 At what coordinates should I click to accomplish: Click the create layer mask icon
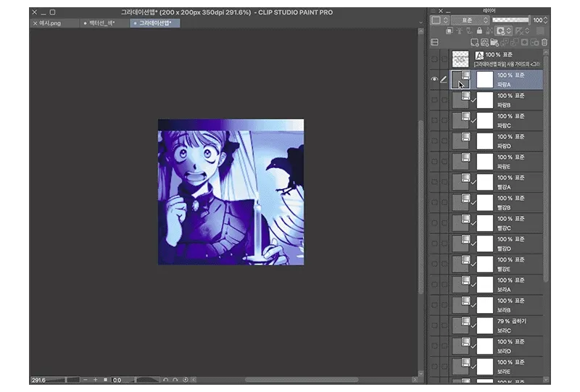pyautogui.click(x=524, y=43)
